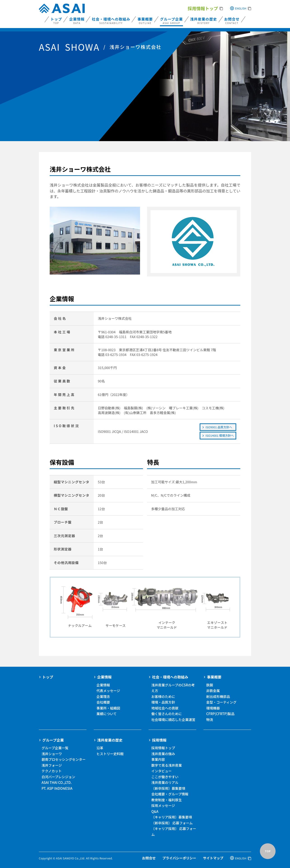Click the globe icon beside header ENGLISH

[232, 8]
